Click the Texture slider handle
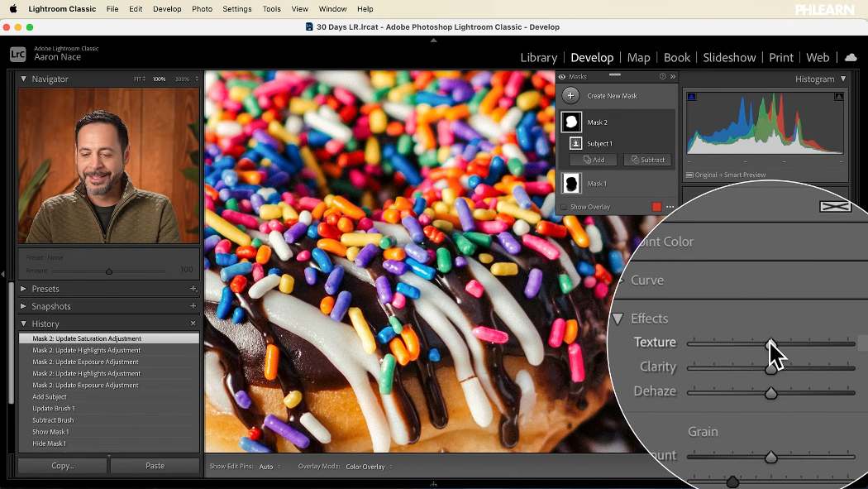This screenshot has width=868, height=489. point(770,344)
